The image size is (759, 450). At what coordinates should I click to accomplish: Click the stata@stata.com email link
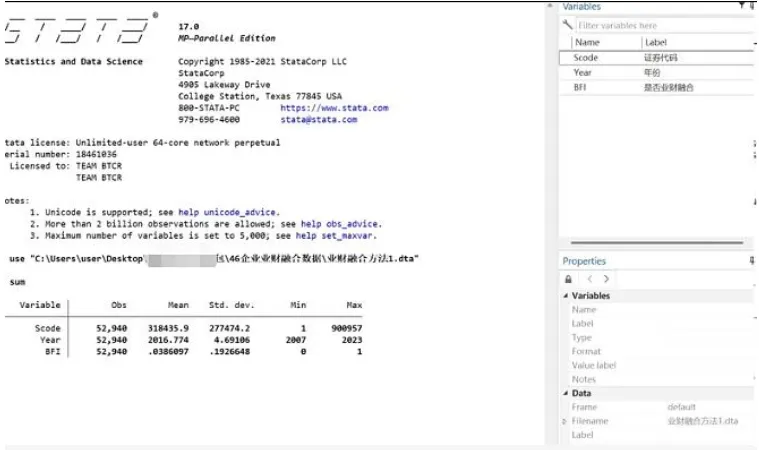[x=319, y=120]
